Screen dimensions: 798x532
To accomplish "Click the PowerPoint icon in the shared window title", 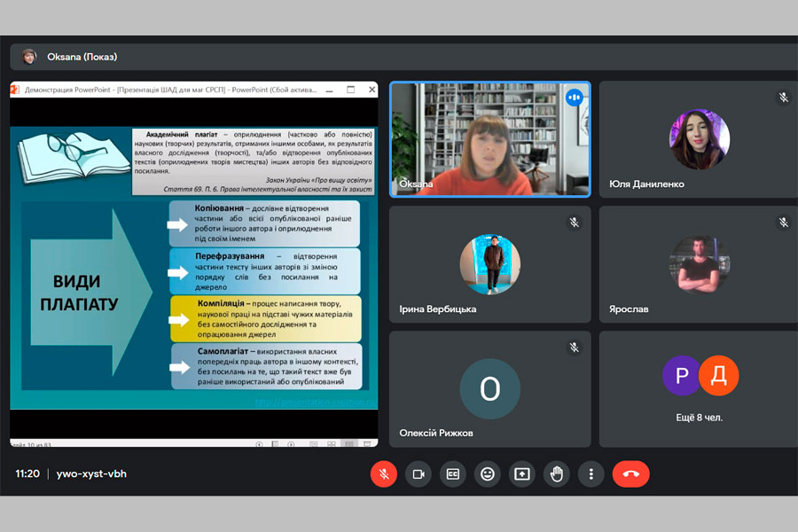I will pyautogui.click(x=15, y=90).
